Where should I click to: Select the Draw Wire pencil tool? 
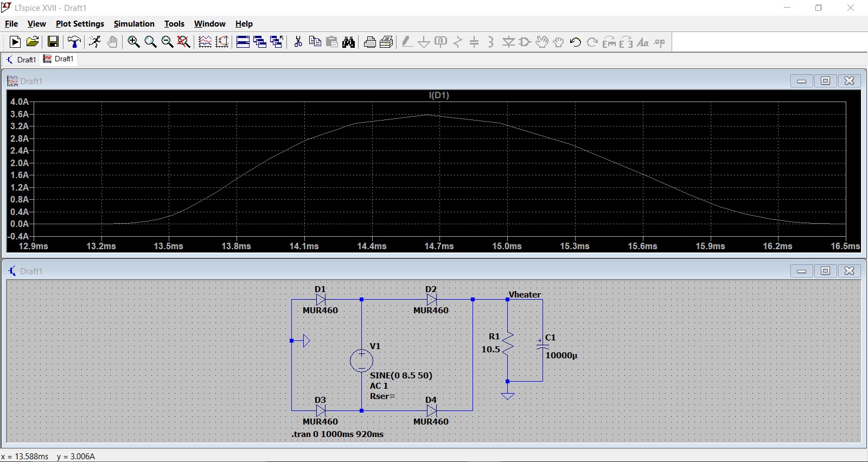407,42
